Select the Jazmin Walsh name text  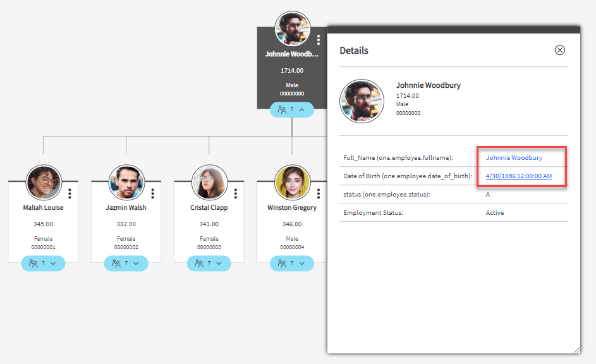[x=126, y=208]
